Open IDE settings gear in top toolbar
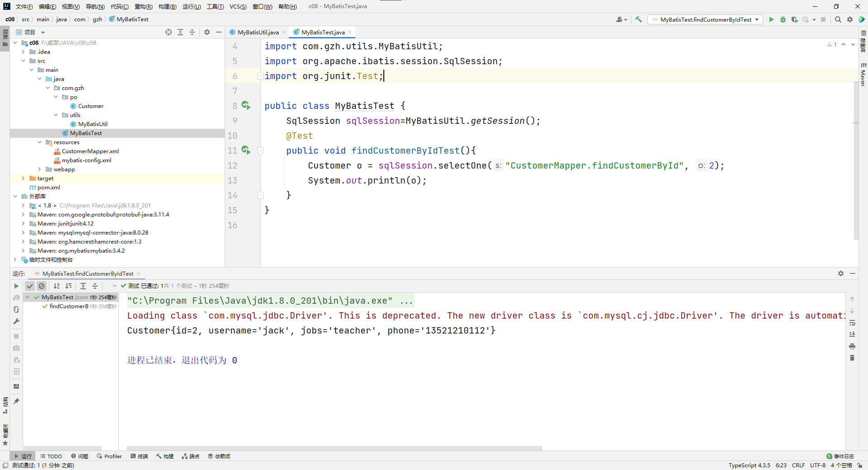This screenshot has width=868, height=470. click(x=850, y=19)
